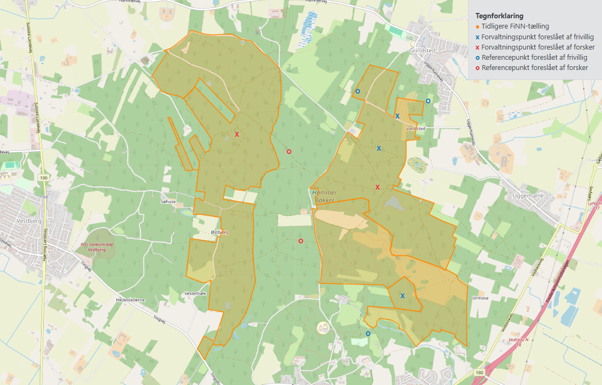Click the Uggerhalne village label
The image size is (602, 385).
(529, 196)
